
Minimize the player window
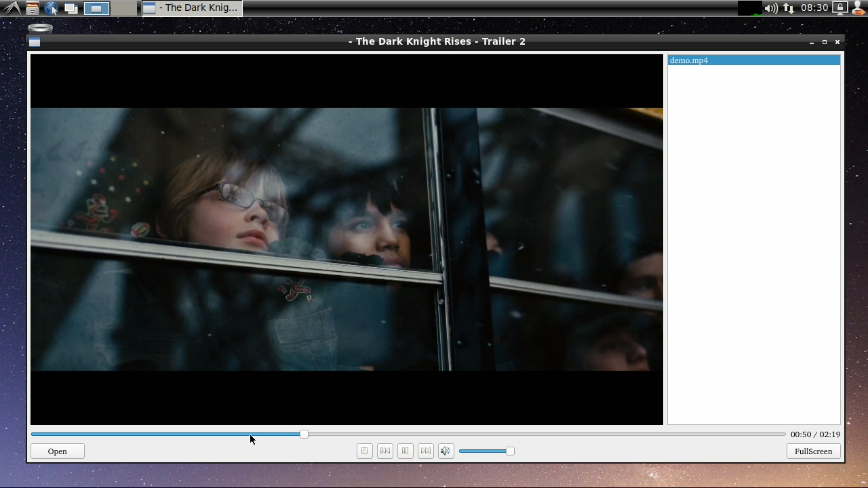[x=811, y=42]
